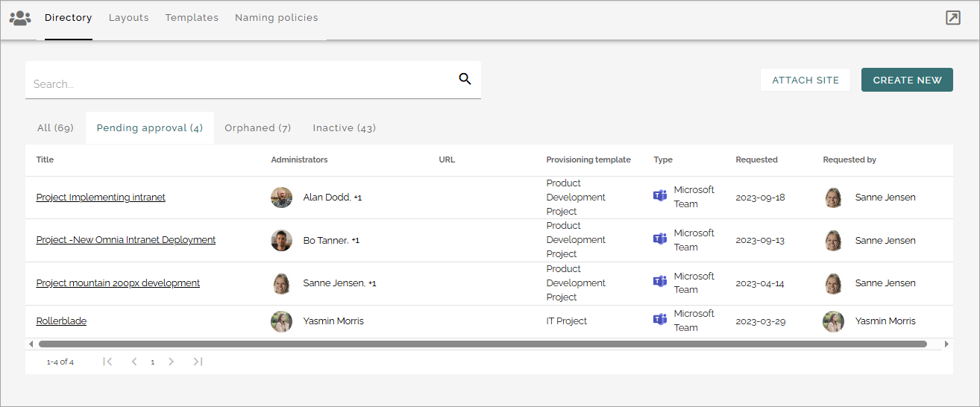Go to first page pagination icon
Viewport: 980px width, 407px height.
point(107,362)
